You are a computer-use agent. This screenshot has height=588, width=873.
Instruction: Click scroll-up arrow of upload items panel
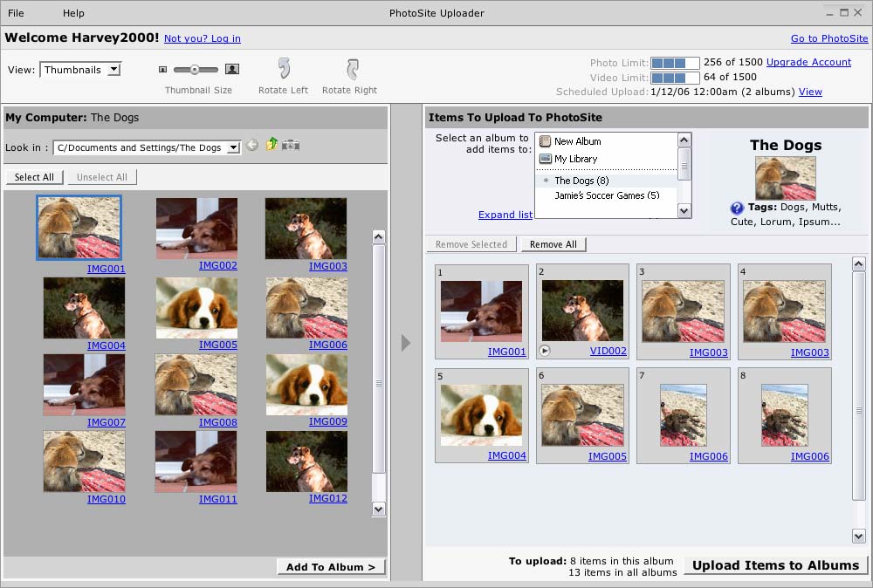[858, 264]
